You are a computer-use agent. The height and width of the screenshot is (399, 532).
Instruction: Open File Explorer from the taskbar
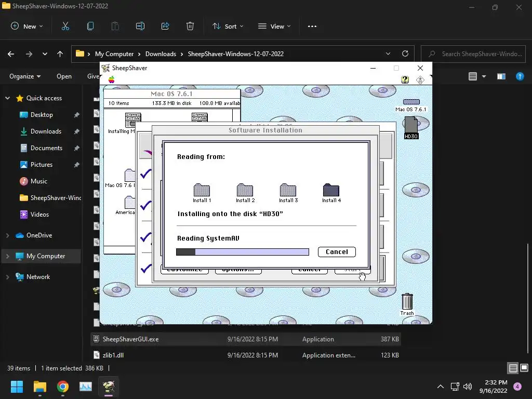click(39, 387)
